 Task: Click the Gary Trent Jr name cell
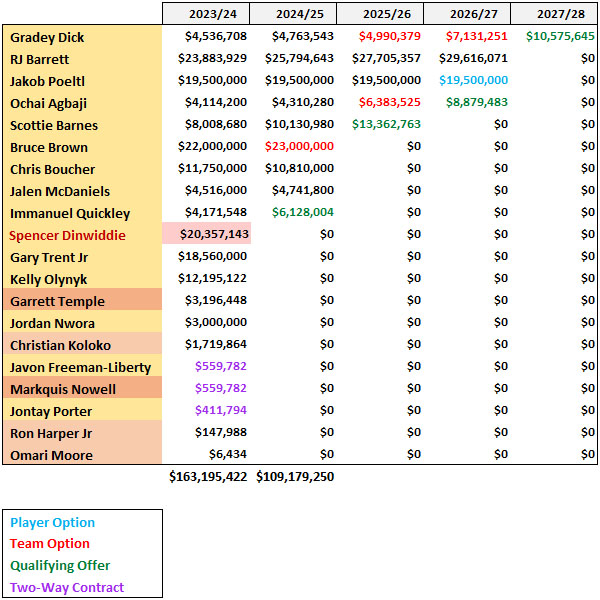tap(82, 257)
